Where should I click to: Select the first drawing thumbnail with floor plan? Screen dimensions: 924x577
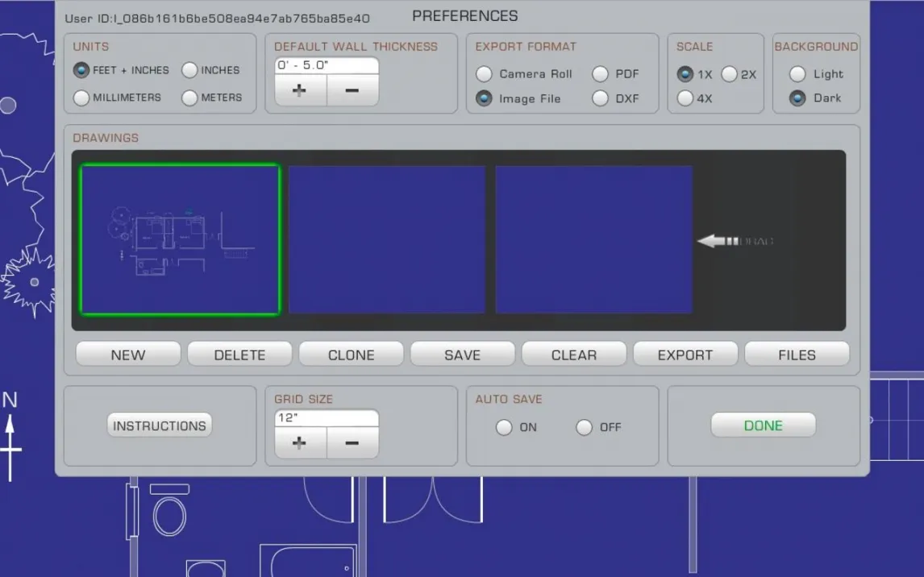[180, 239]
